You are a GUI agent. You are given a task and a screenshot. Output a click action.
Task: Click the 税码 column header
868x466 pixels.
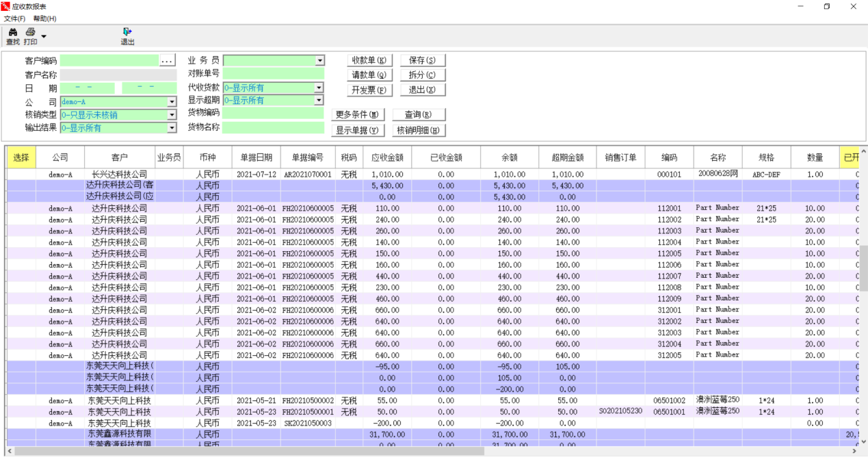pyautogui.click(x=349, y=157)
